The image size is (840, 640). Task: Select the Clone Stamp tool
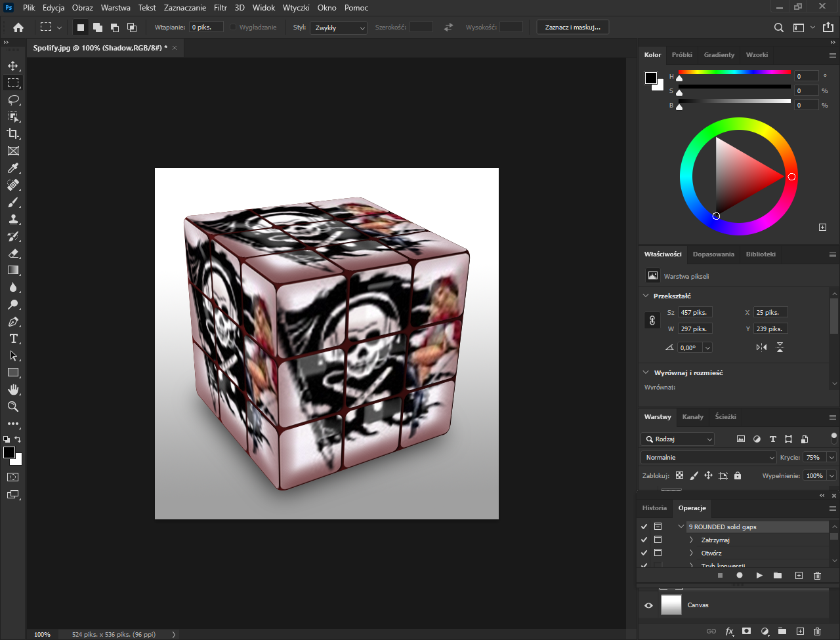[x=13, y=219]
